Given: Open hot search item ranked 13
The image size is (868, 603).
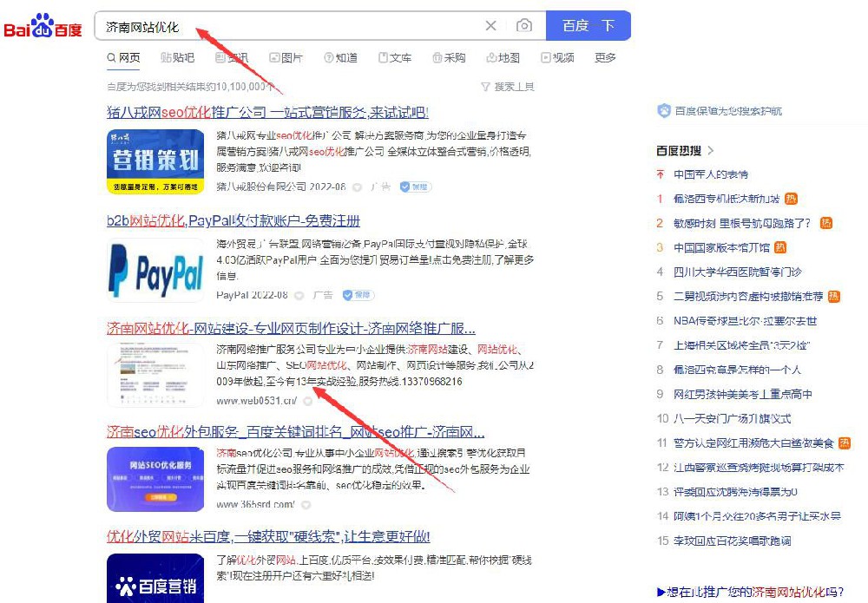Looking at the screenshot, I should 736,492.
